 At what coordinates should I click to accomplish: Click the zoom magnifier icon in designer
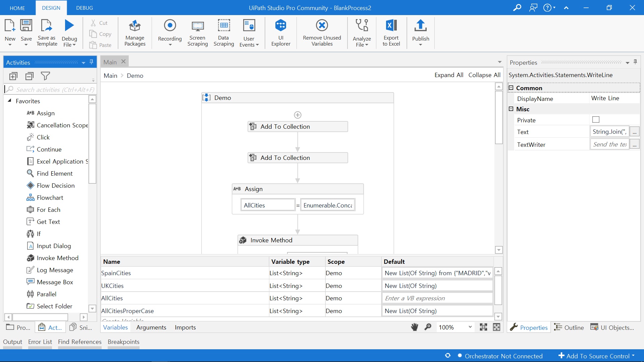click(x=428, y=327)
